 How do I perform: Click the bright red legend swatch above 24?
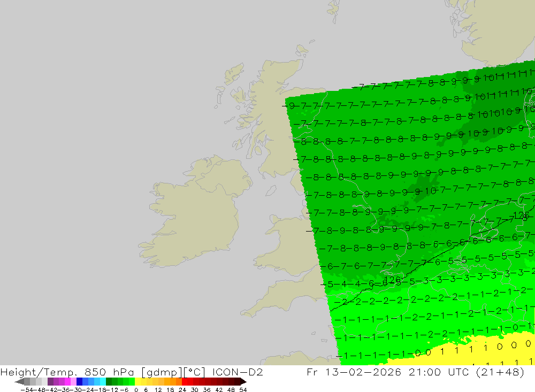(185, 381)
